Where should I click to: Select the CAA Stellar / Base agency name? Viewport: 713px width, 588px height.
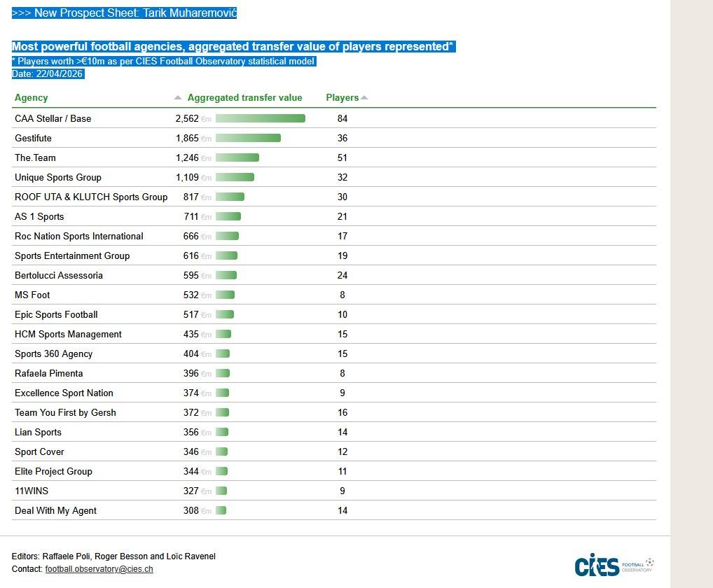53,119
